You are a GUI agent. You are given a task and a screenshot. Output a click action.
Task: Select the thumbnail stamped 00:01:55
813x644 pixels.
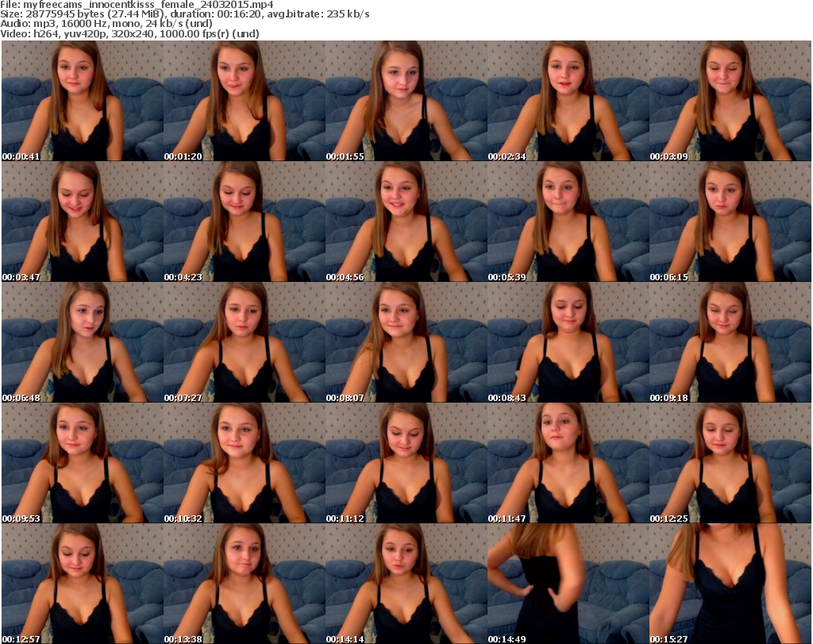pos(406,101)
